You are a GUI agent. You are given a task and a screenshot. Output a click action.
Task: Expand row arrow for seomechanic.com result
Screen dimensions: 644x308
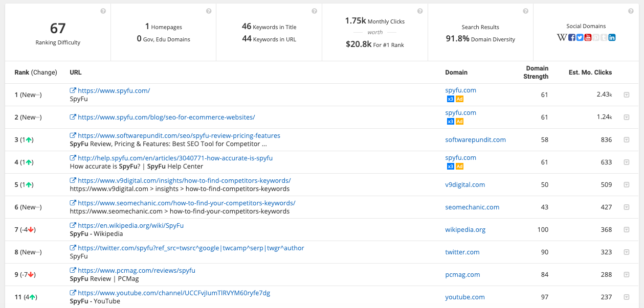click(x=627, y=207)
